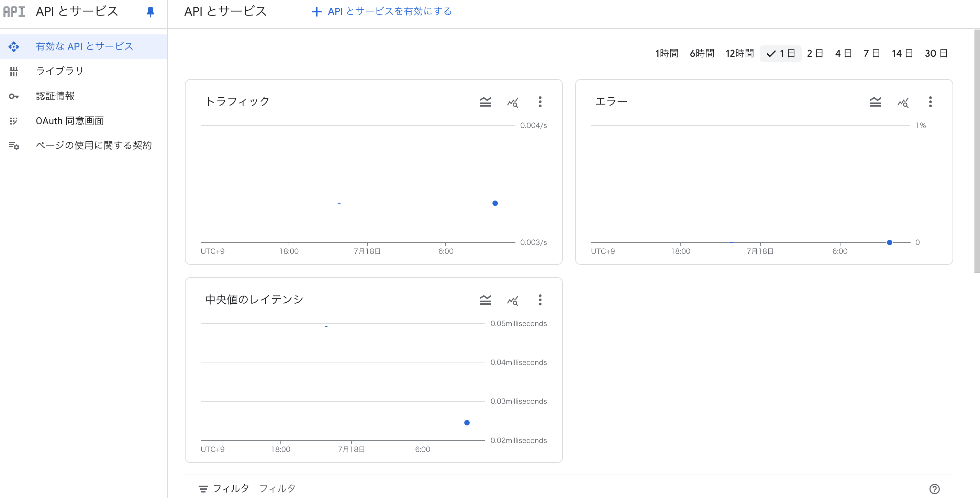Screen dimensions: 980x498
Task: Go to 認証情報 in the sidebar
Action: click(x=55, y=96)
